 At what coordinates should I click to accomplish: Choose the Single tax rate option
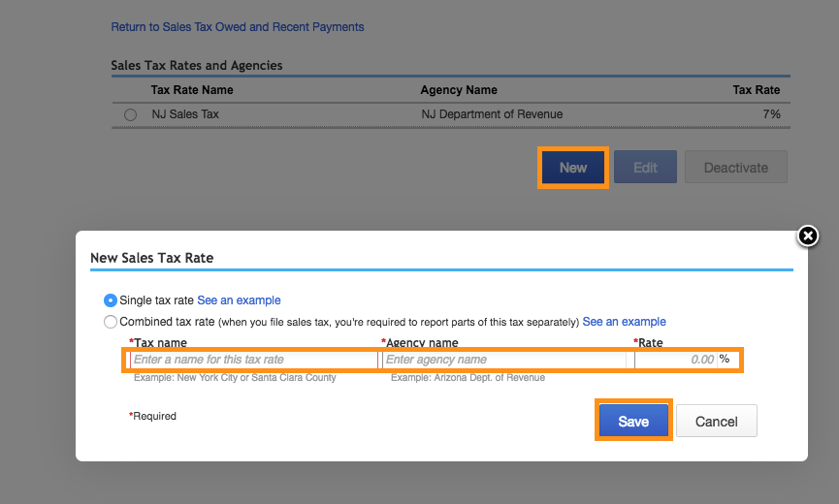(111, 300)
